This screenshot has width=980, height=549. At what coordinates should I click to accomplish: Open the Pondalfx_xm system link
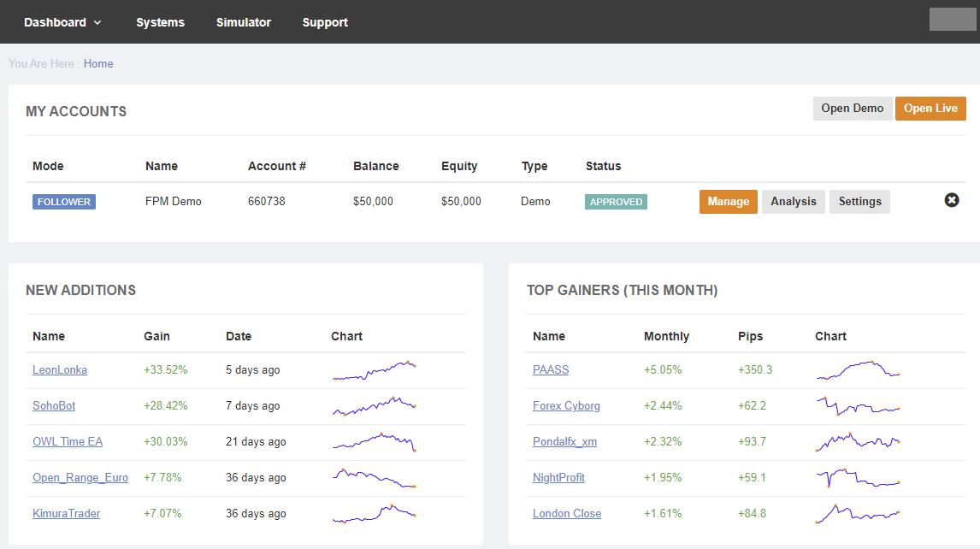pyautogui.click(x=564, y=441)
